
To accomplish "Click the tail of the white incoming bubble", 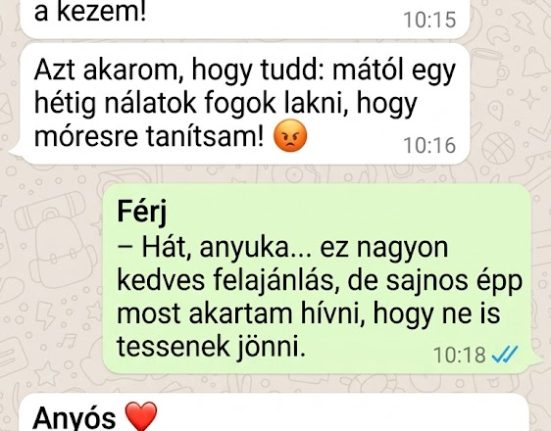I will point(15,152).
